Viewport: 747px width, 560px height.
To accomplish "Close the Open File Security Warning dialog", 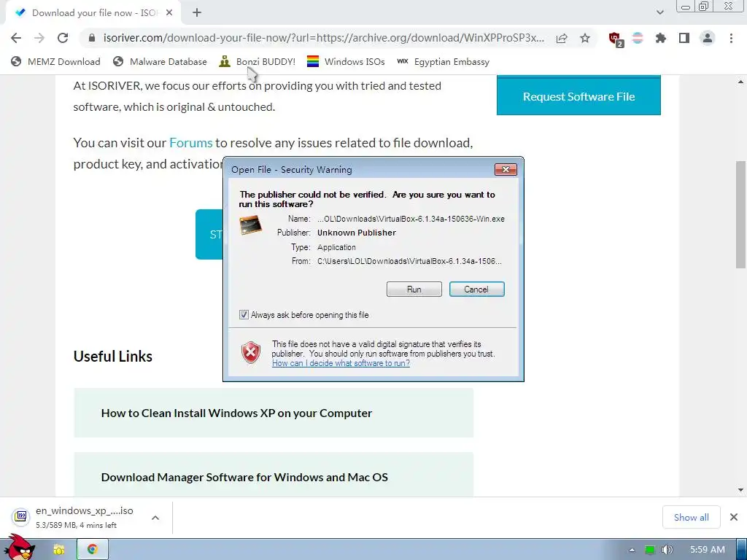I will (x=506, y=169).
